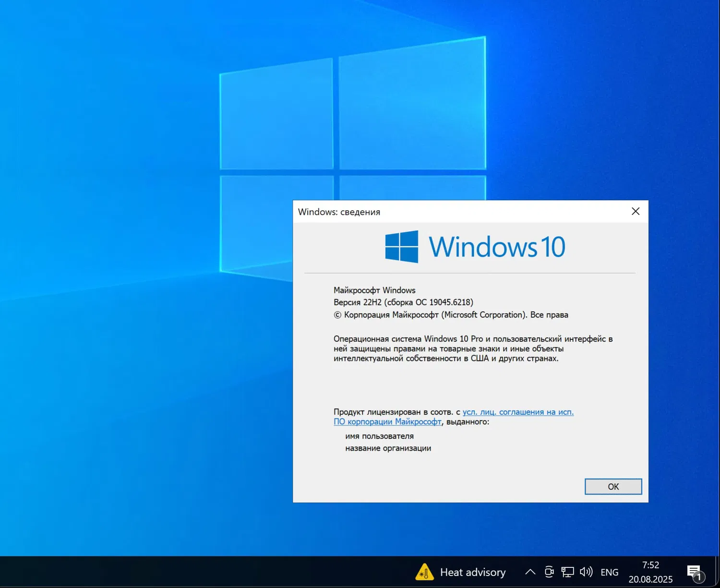
Task: Click the version 22H2 build text
Action: 403,302
